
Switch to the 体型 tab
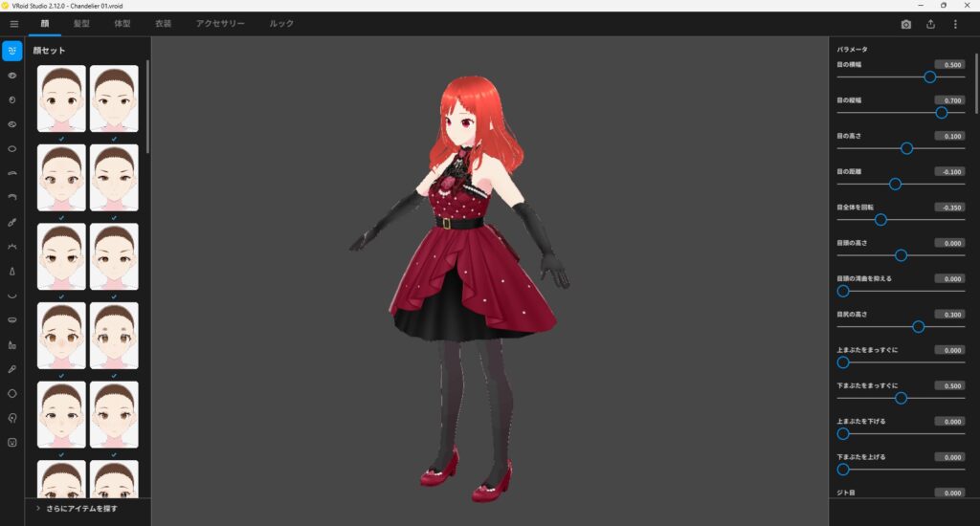pos(122,24)
